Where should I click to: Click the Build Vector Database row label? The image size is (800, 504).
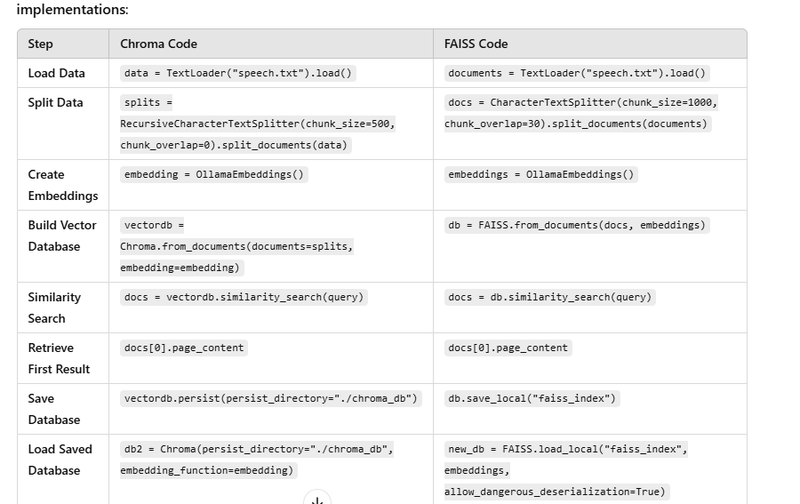[62, 236]
